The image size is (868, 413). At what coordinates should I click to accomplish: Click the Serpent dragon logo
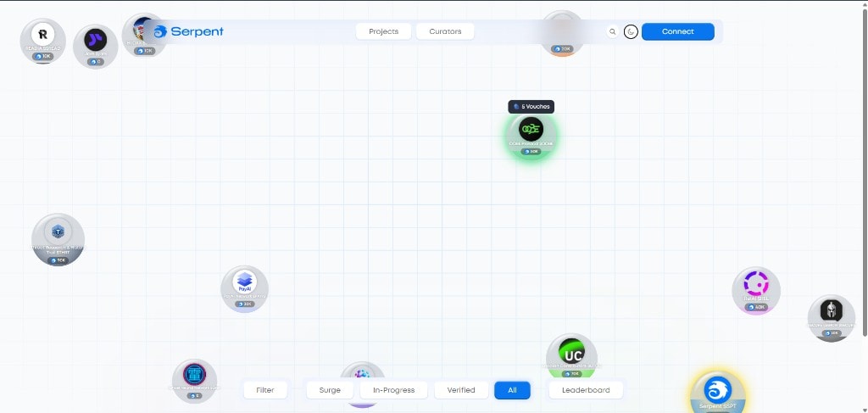pos(160,31)
